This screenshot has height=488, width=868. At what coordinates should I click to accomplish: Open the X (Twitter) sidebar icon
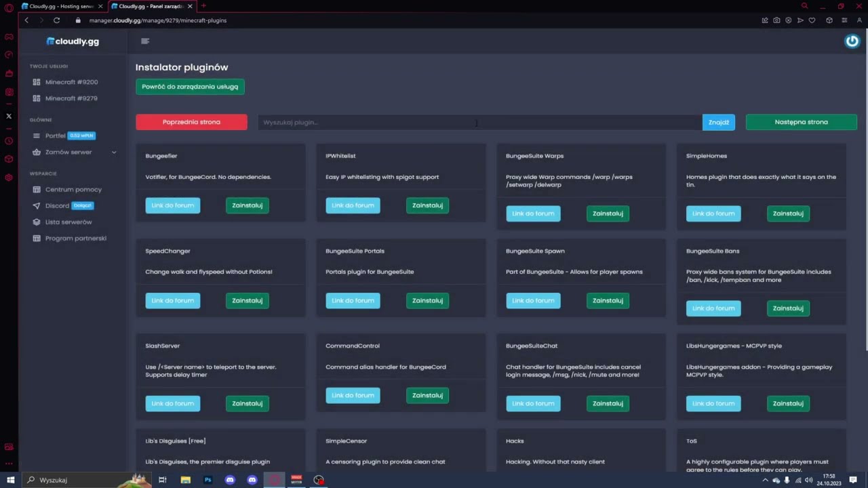pyautogui.click(x=9, y=116)
